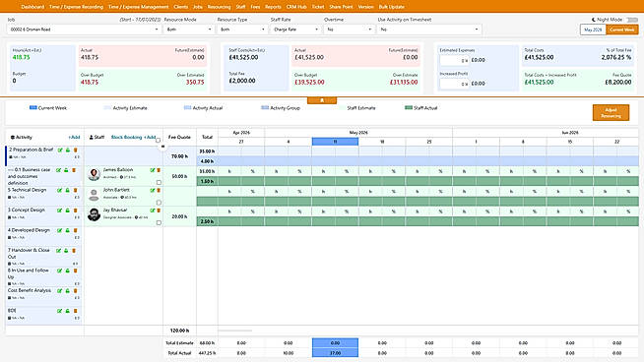Tick James Balloon's checkbox

pyautogui.click(x=159, y=182)
